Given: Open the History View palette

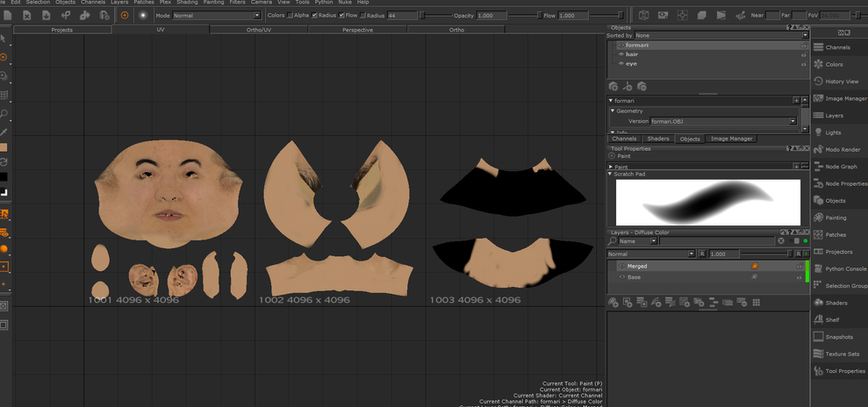Looking at the screenshot, I should tap(841, 82).
